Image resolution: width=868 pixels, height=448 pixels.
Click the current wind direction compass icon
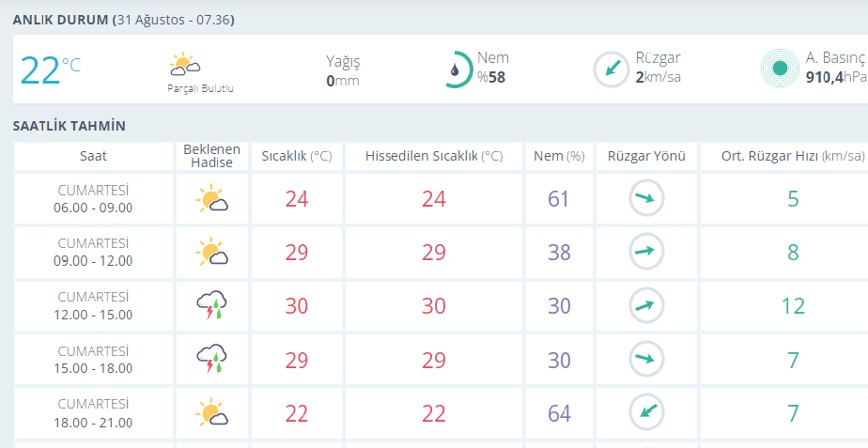(x=611, y=69)
